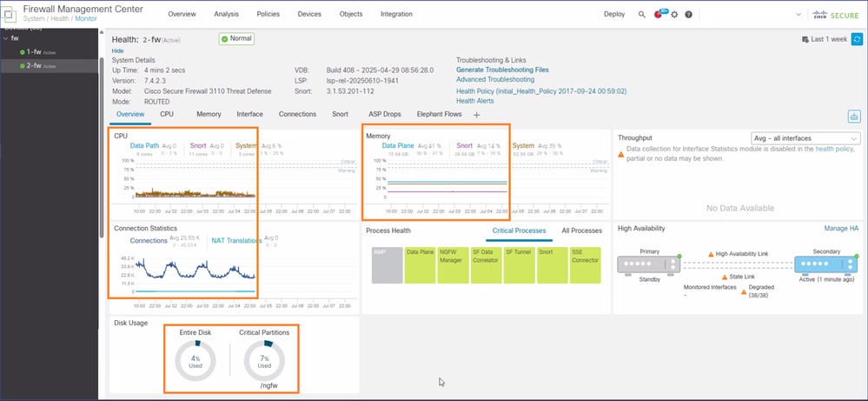Open the Health Policy Initial_Health_Policy link

coord(541,90)
